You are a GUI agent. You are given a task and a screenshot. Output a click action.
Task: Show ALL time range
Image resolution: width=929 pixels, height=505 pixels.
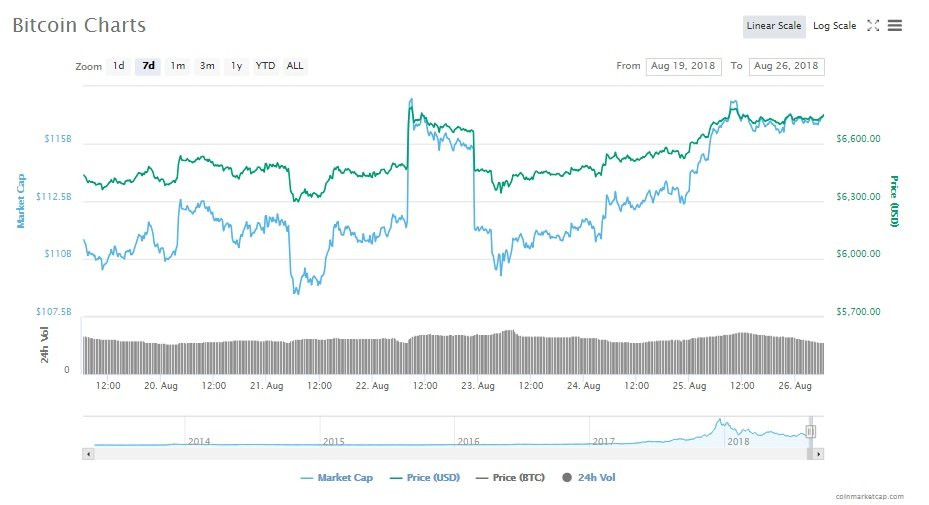(295, 66)
